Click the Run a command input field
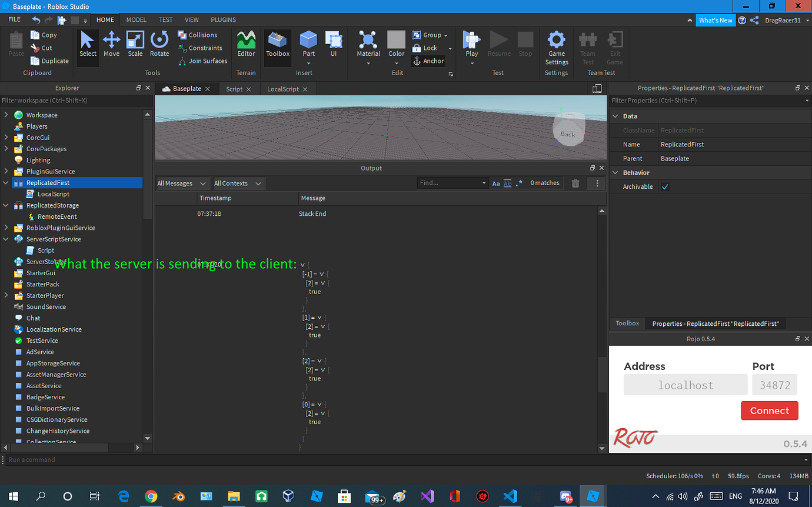This screenshot has height=507, width=812. point(118,459)
